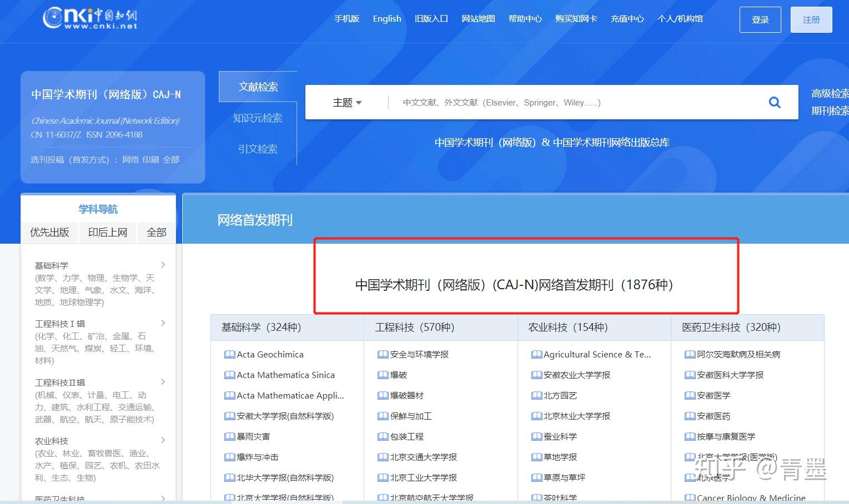Click book icon beside Acta Mathematica Sinica
849x504 pixels.
pos(229,375)
